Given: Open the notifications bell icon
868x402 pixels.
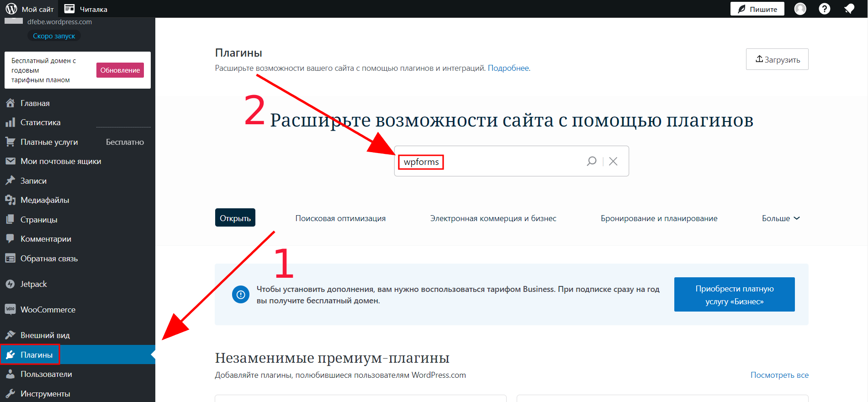Looking at the screenshot, I should [x=849, y=9].
